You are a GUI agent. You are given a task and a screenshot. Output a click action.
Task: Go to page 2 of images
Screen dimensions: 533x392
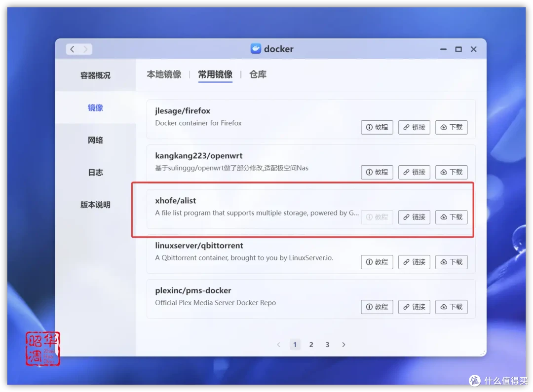(x=311, y=345)
